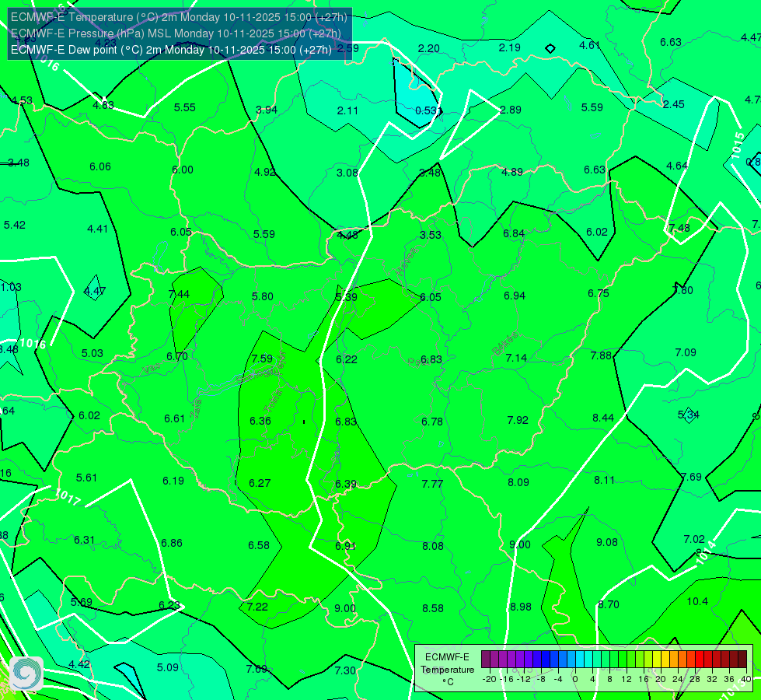
Task: Click the dark red 40°C legend swatch
Action: point(742,660)
